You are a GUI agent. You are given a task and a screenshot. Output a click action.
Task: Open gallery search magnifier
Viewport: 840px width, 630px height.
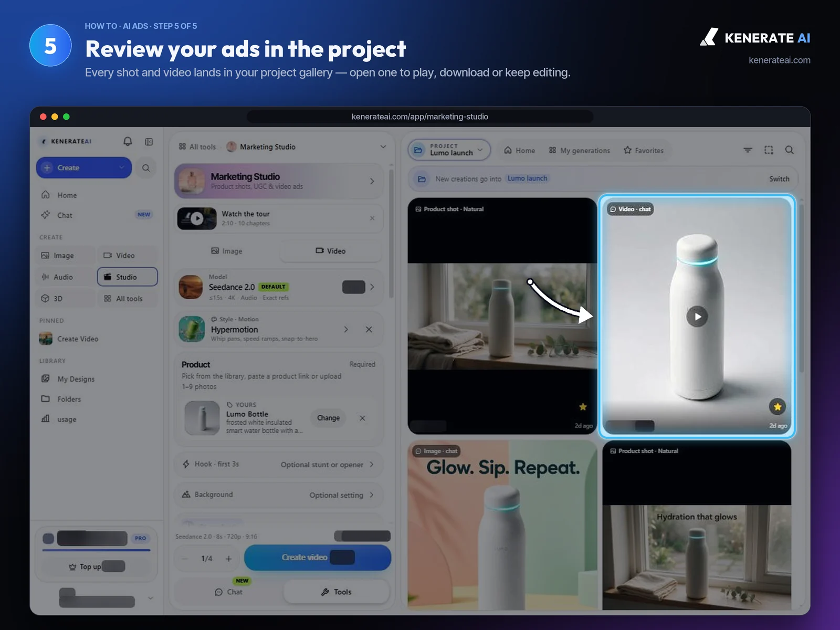[789, 150]
